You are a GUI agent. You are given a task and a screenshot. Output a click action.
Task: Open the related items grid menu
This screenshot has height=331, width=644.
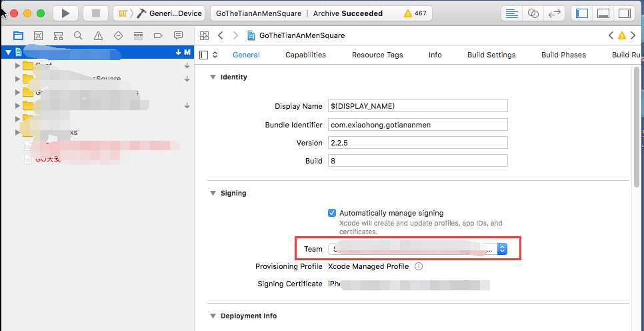pos(204,35)
